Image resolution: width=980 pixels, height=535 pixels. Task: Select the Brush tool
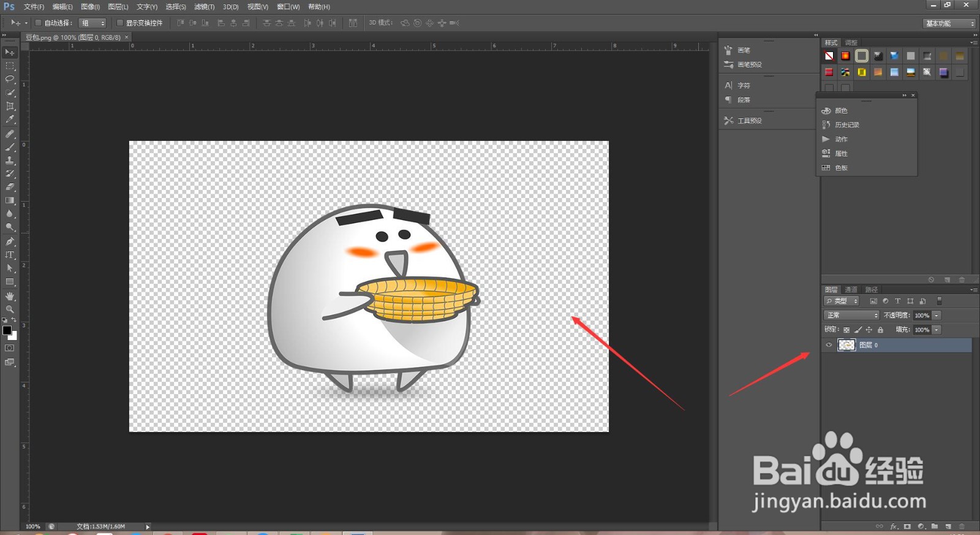[10, 147]
